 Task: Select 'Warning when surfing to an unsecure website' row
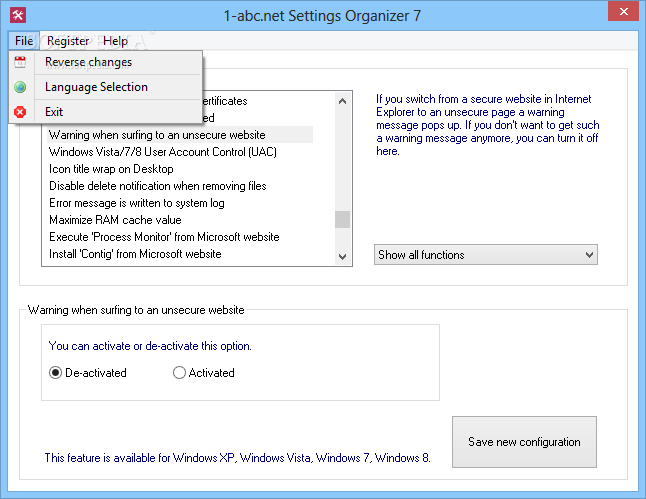pyautogui.click(x=180, y=135)
